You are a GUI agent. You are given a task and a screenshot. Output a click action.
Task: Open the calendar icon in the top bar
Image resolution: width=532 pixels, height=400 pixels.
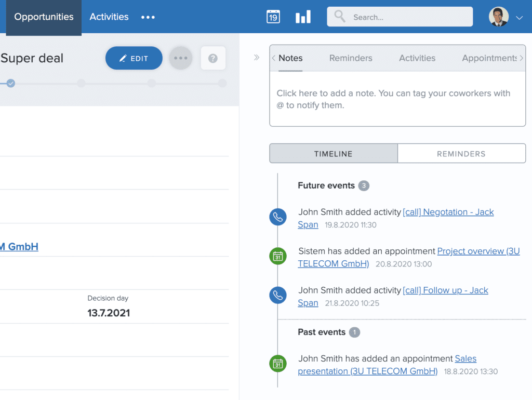[x=273, y=16]
